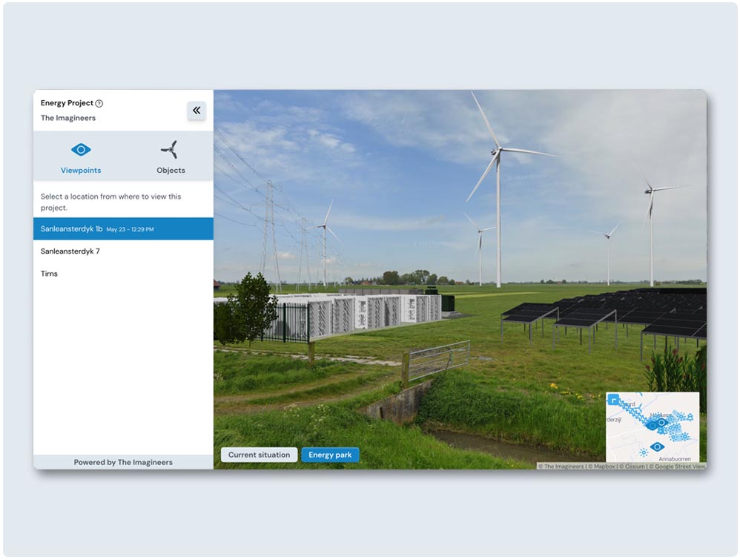The height and width of the screenshot is (560, 740).
Task: Click the solar marker left of the lower eye marker
Action: [644, 452]
